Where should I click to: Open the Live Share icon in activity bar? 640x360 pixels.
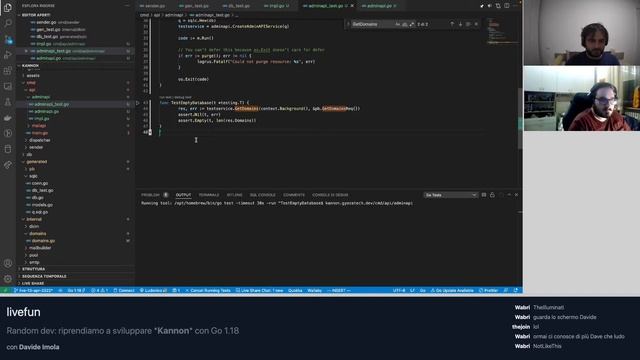pyautogui.click(x=8, y=164)
